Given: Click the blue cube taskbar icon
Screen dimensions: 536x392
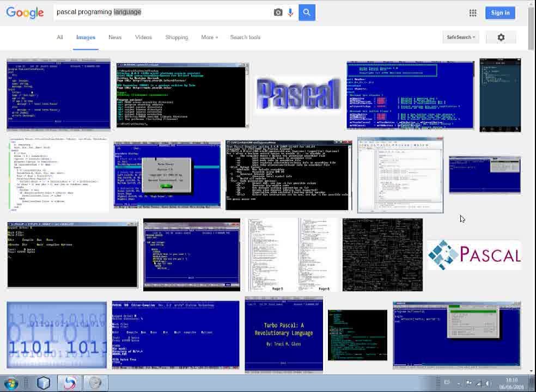Looking at the screenshot, I should [x=44, y=383].
